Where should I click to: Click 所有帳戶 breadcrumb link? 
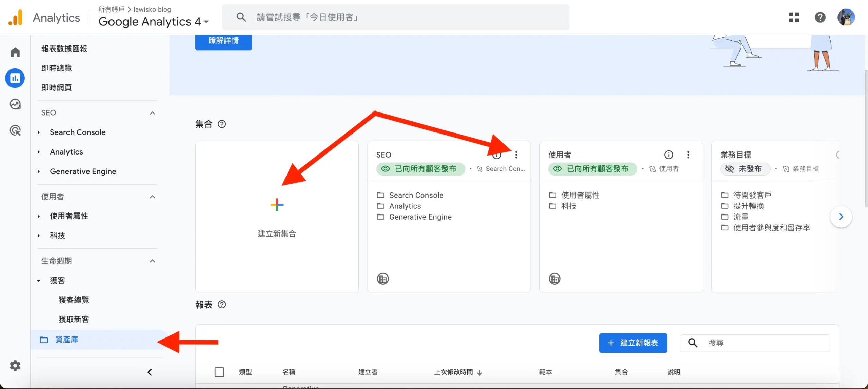pyautogui.click(x=111, y=9)
